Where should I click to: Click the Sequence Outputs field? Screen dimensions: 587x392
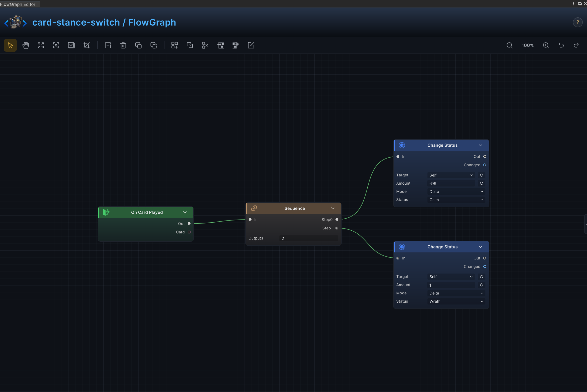(309, 238)
